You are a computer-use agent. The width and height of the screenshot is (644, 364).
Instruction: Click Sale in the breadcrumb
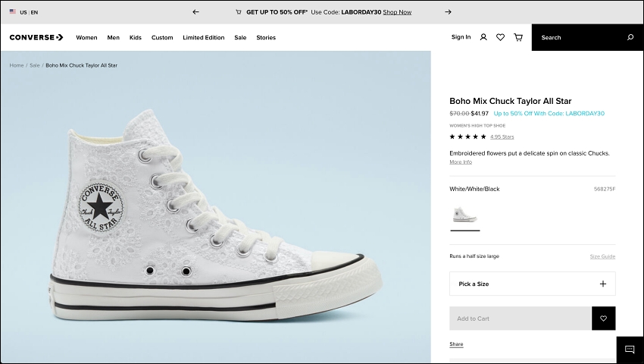pos(35,65)
